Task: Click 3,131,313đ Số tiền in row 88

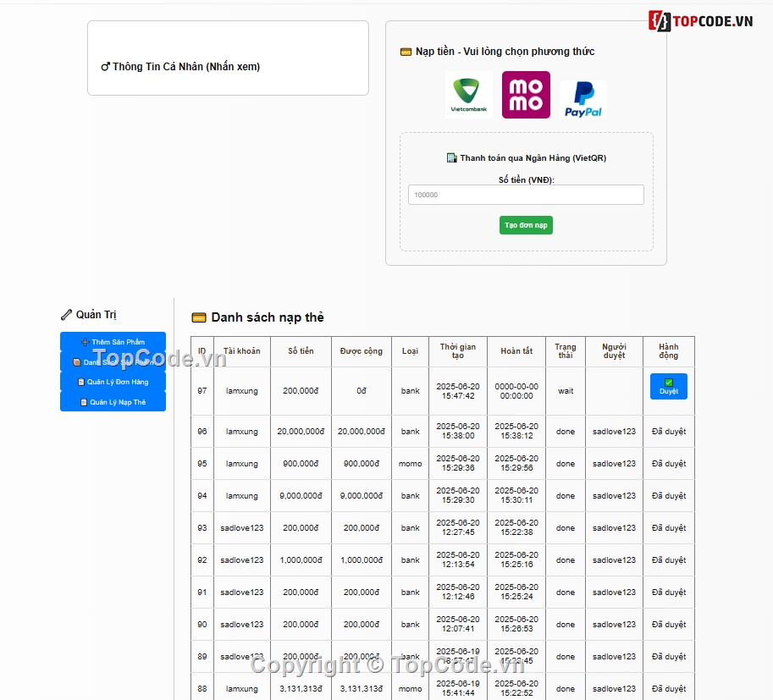Action: 301,689
